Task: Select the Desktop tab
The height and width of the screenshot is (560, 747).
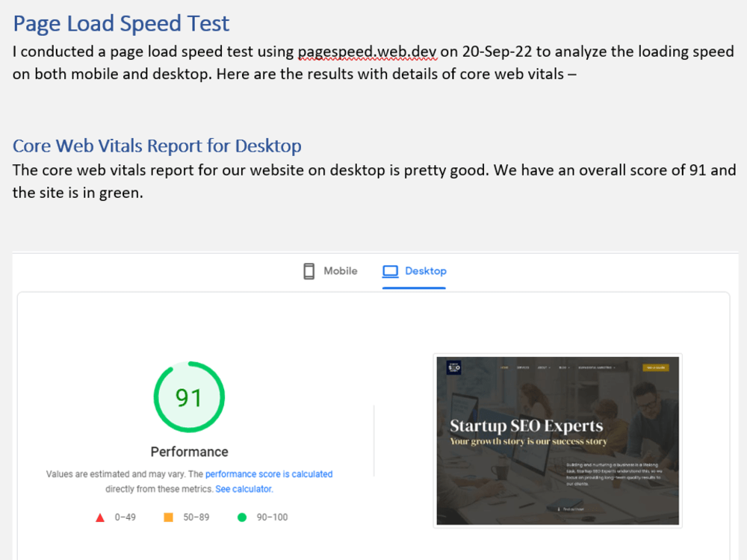Action: 414,271
